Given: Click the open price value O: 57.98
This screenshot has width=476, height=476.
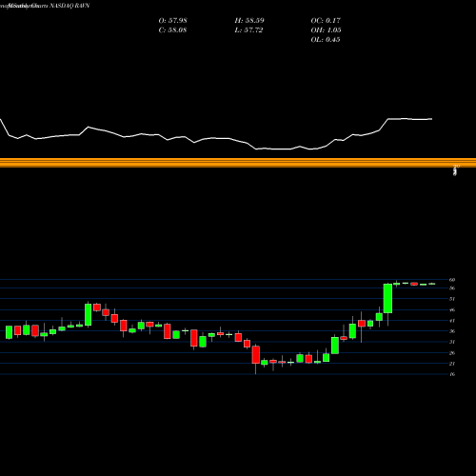Looking at the screenshot, I should [172, 21].
